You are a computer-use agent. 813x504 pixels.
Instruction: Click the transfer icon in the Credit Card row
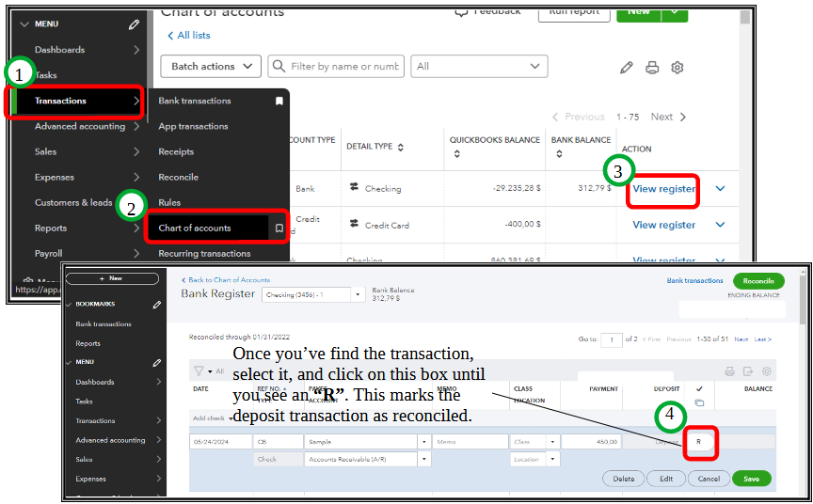pyautogui.click(x=354, y=223)
